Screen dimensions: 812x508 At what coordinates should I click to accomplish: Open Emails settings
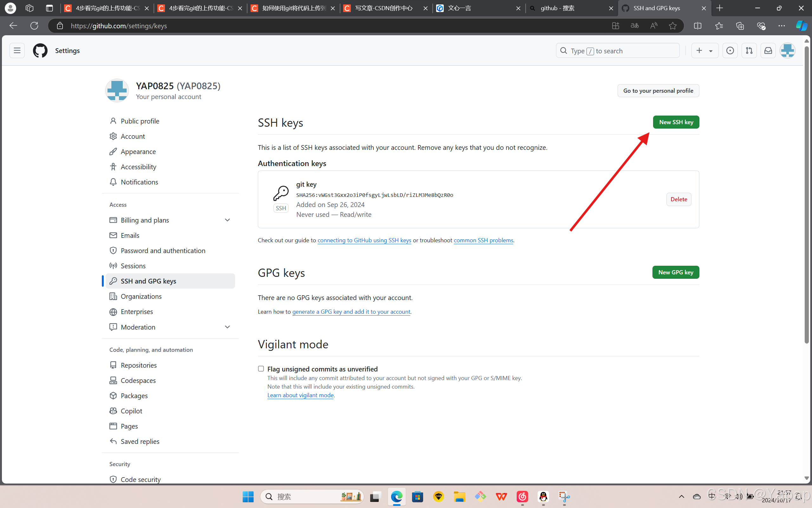coord(170,235)
